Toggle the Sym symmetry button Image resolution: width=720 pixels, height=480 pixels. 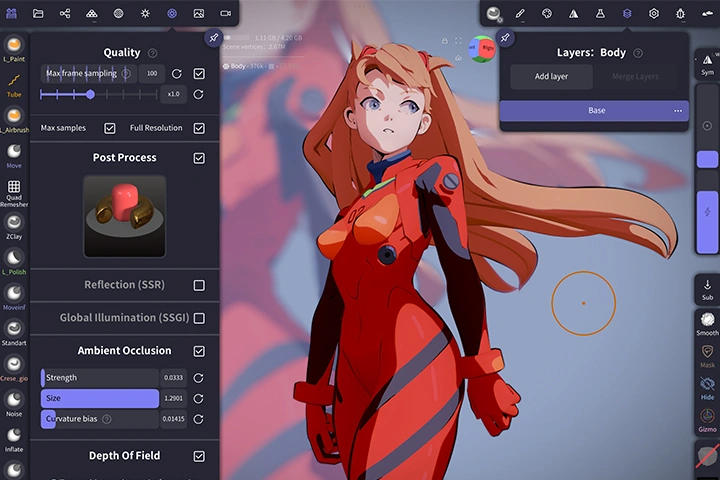click(x=707, y=64)
